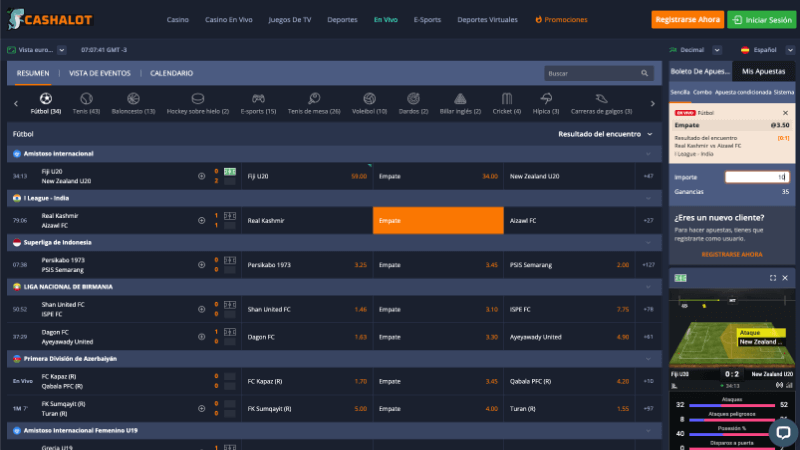The image size is (800, 450).
Task: Open Carreras de galgos (3) category
Action: [x=601, y=103]
